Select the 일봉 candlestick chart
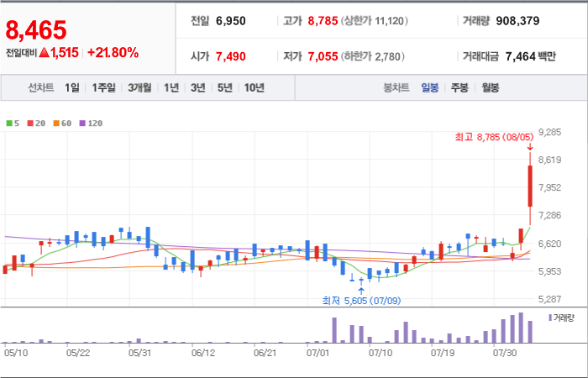This screenshot has height=378, width=588. pyautogui.click(x=430, y=88)
